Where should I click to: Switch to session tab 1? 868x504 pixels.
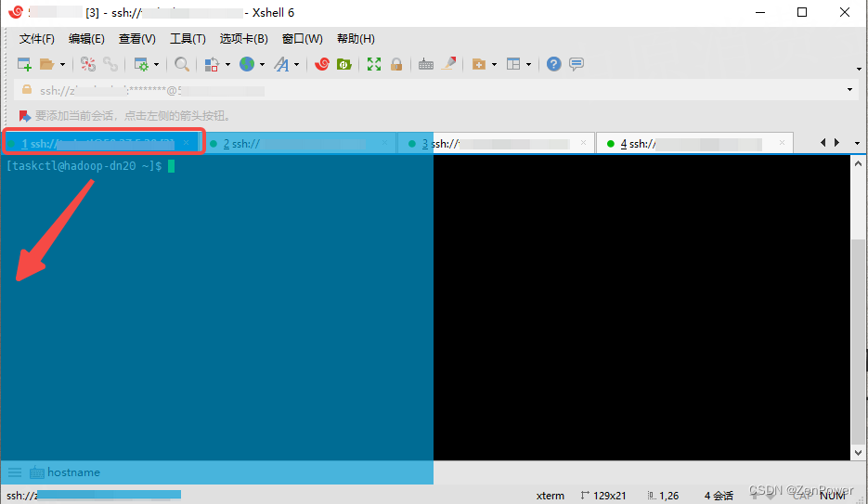101,143
